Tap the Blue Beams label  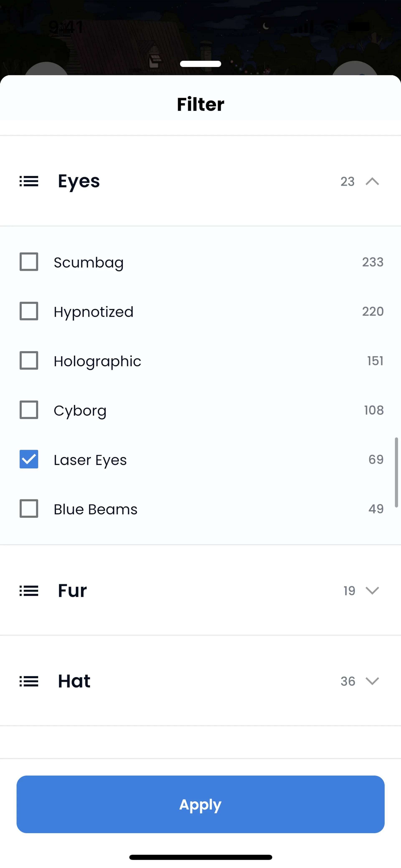coord(96,509)
